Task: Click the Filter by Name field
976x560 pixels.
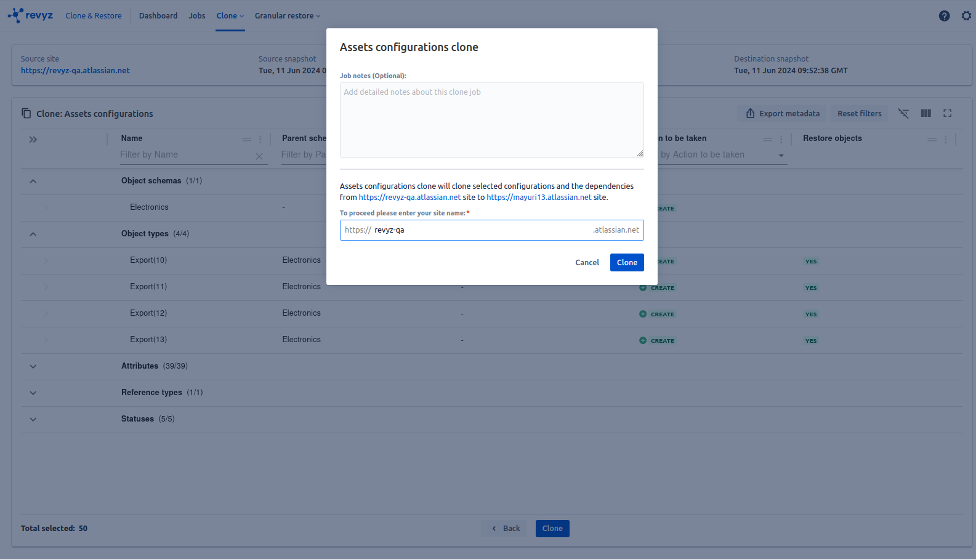Action: [187, 155]
